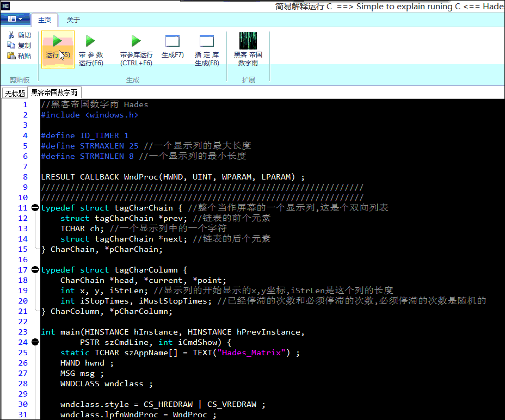Collapse the tagCharChain struct on line 11

35,208
